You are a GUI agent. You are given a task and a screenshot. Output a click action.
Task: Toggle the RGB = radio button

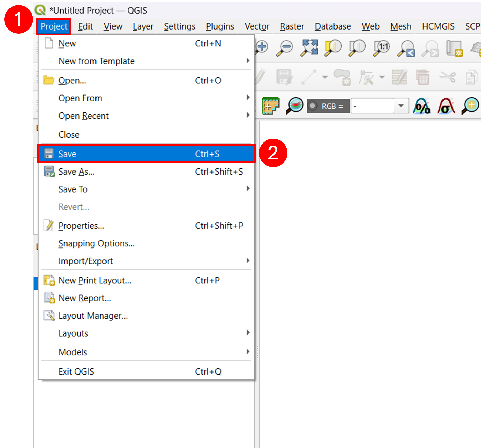tap(312, 106)
